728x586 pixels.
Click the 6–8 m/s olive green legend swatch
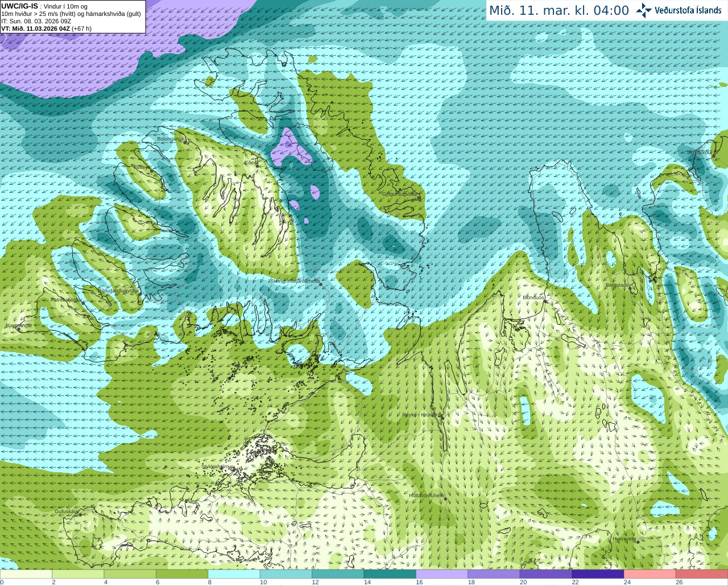click(182, 574)
